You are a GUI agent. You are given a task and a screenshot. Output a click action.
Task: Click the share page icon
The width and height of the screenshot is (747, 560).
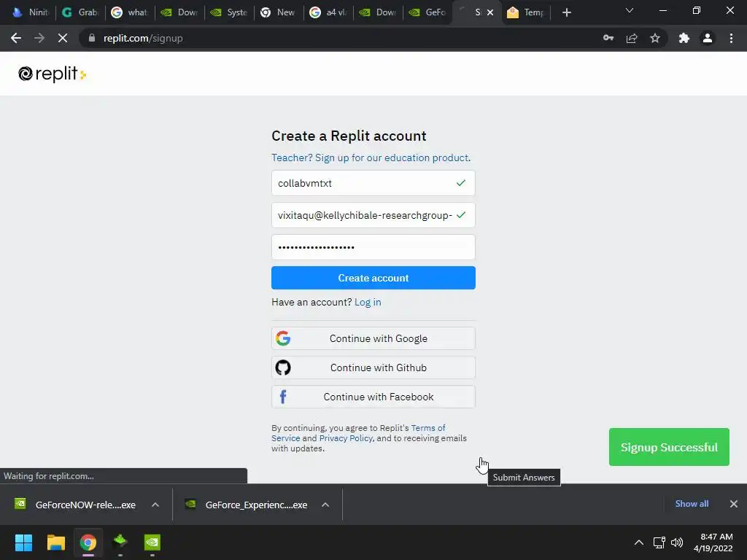click(x=632, y=38)
